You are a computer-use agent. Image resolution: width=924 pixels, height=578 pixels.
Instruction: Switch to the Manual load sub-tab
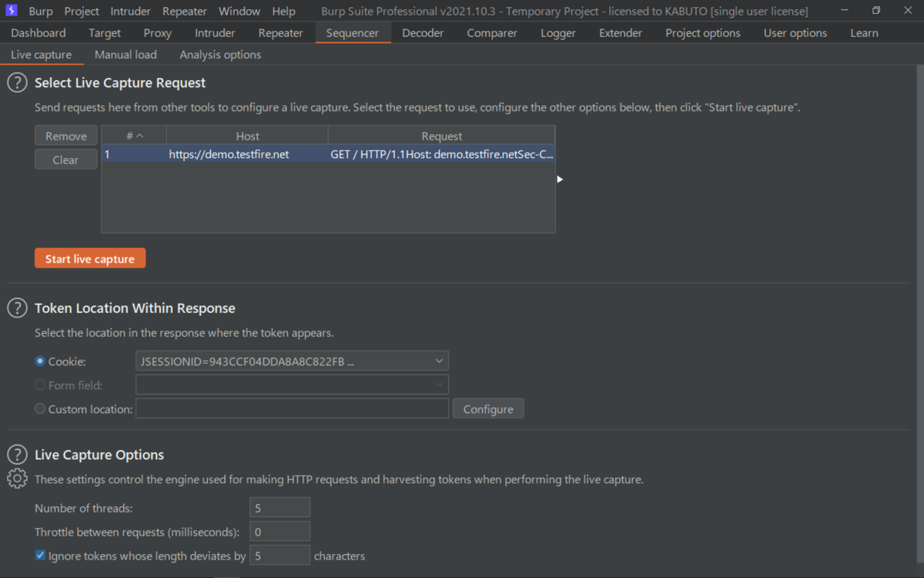[x=126, y=55]
